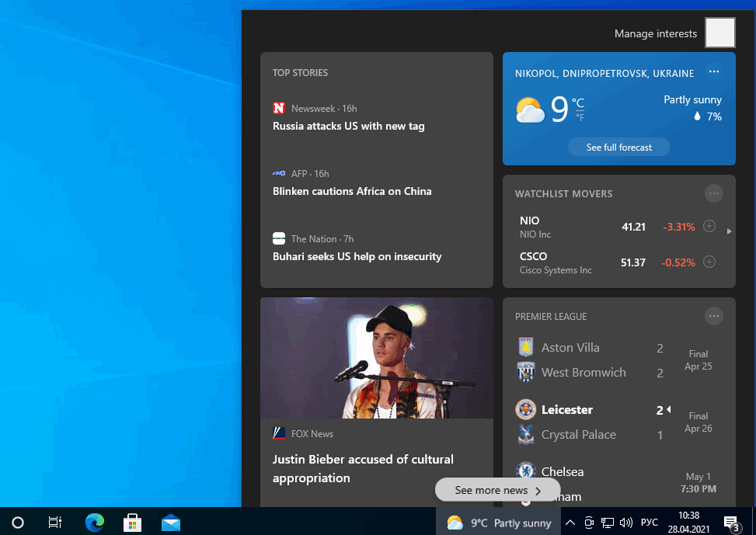Screen dimensions: 756x535
Task: Click Final Apr 25 match status
Action: point(699,360)
